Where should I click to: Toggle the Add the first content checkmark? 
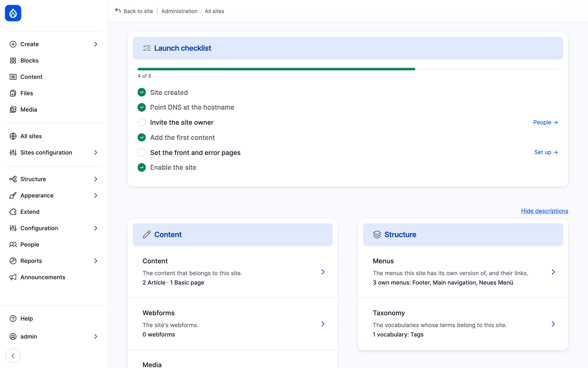pos(142,137)
